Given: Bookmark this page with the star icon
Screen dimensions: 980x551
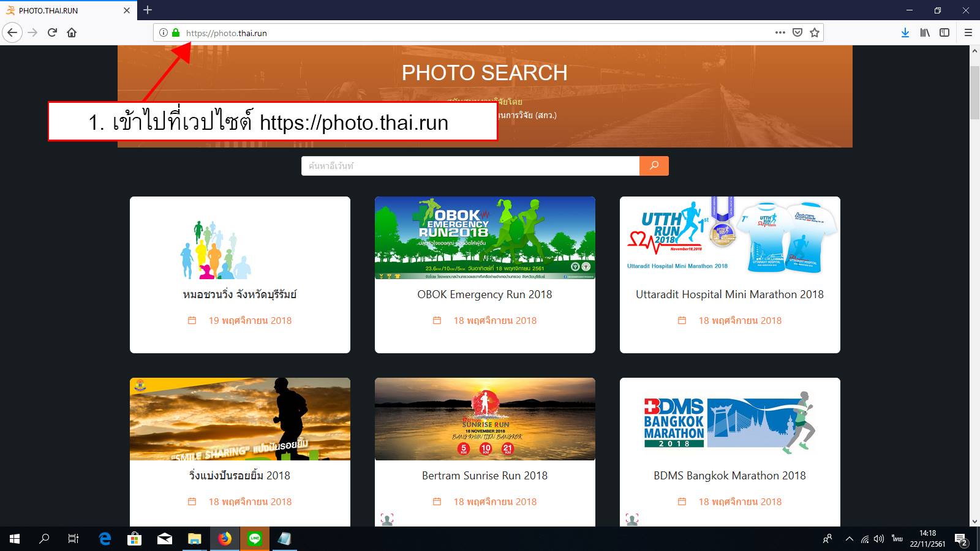Looking at the screenshot, I should pyautogui.click(x=815, y=32).
